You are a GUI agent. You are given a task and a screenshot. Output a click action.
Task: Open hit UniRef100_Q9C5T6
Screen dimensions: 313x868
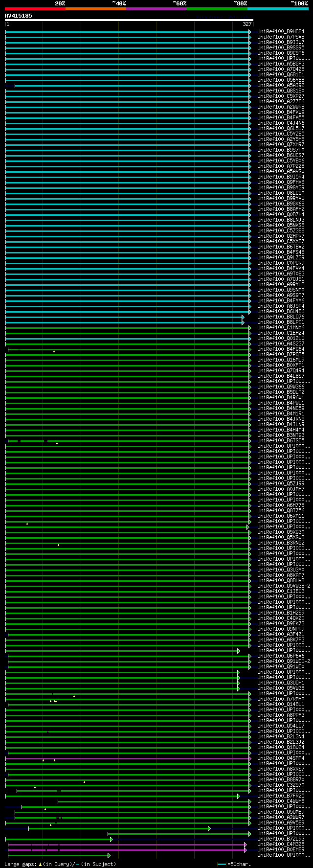coord(281,53)
